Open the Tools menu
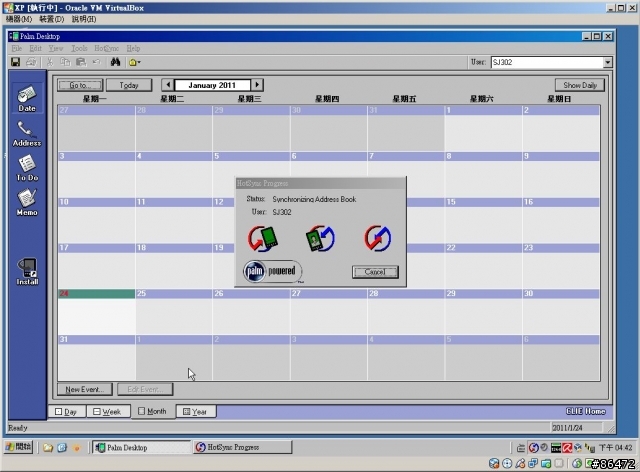Viewport: 640px width, 472px height. pos(79,49)
